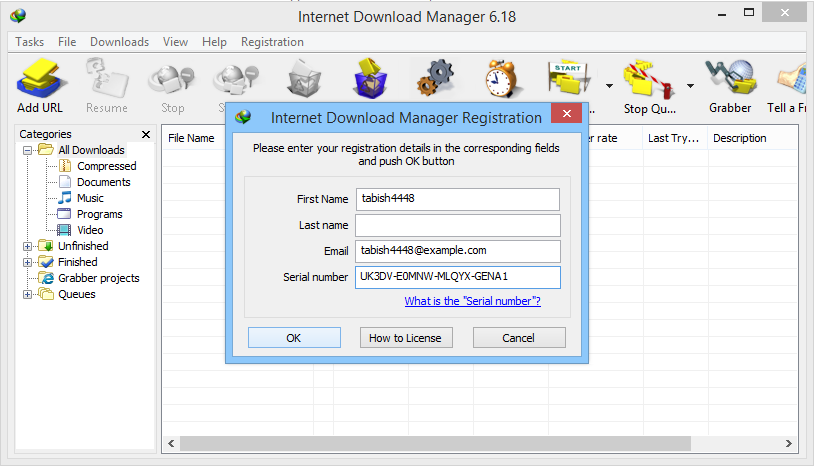This screenshot has height=467, width=815.
Task: Maximize the Internet Download Manager window
Action: tap(749, 12)
